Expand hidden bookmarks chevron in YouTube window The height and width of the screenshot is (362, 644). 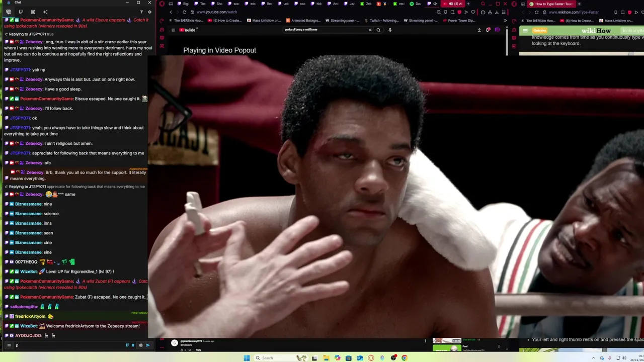pyautogui.click(x=505, y=21)
